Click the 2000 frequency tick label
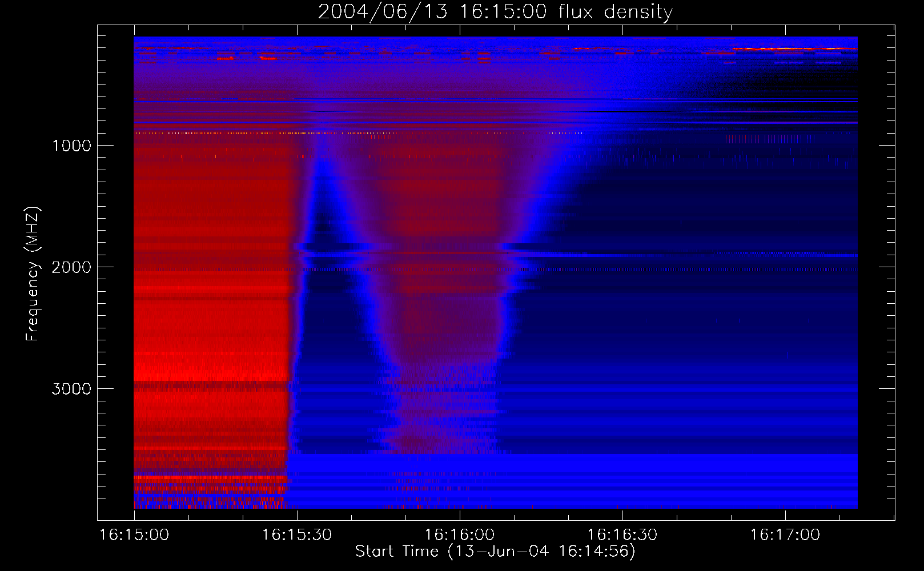This screenshot has width=924, height=571. pyautogui.click(x=71, y=267)
